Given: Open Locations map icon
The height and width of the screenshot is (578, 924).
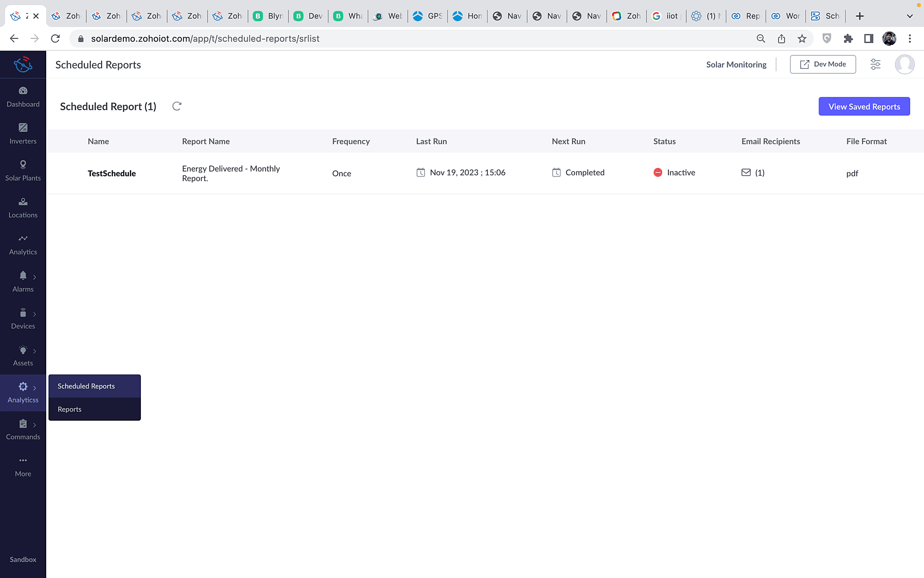Looking at the screenshot, I should pyautogui.click(x=23, y=202).
